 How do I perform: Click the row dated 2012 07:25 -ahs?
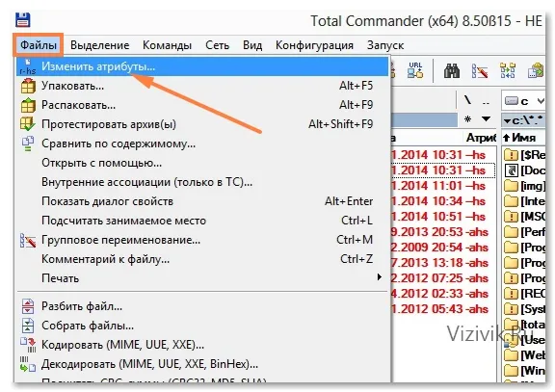point(443,278)
